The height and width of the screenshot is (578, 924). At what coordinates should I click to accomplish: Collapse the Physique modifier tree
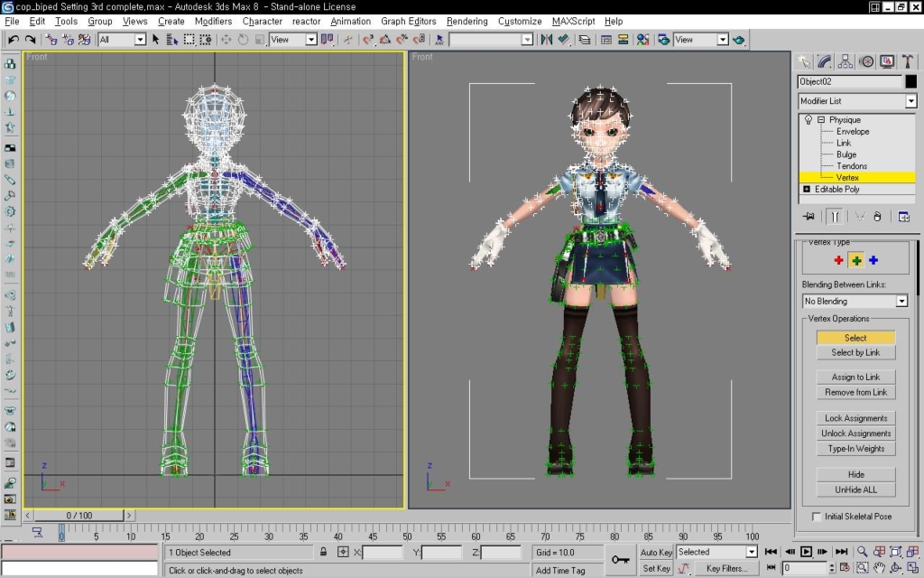(x=821, y=120)
